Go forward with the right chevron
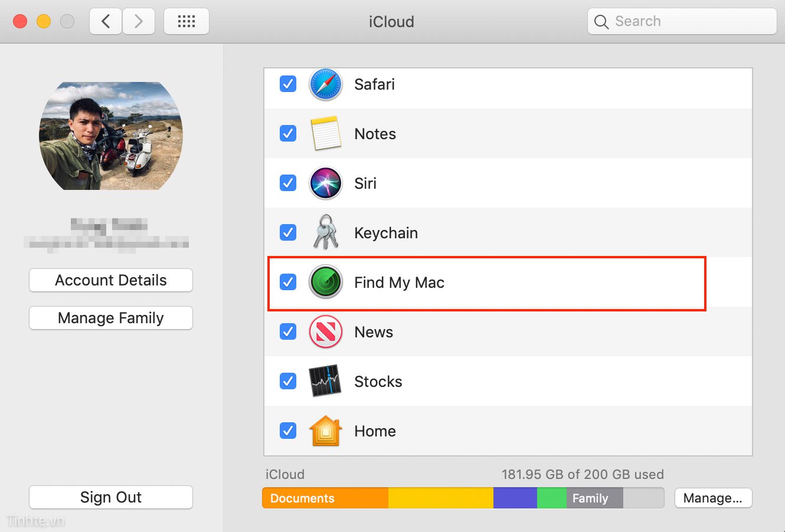The image size is (785, 532). tap(139, 22)
